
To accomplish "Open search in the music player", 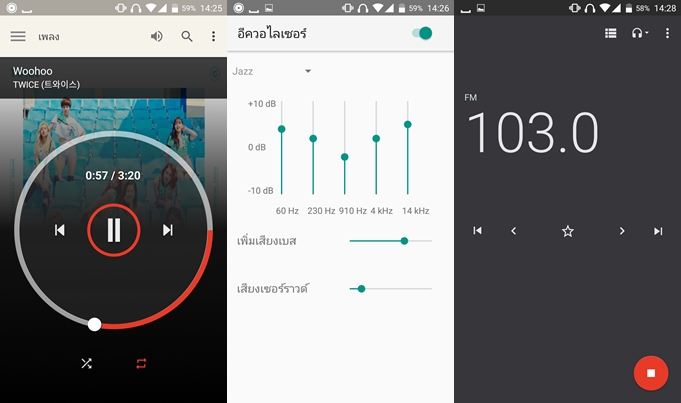I will (x=187, y=37).
